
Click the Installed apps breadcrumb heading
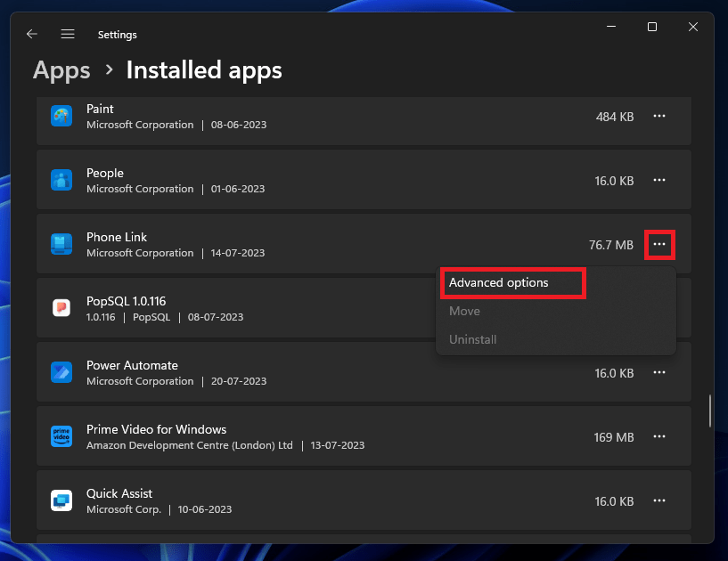tap(204, 70)
